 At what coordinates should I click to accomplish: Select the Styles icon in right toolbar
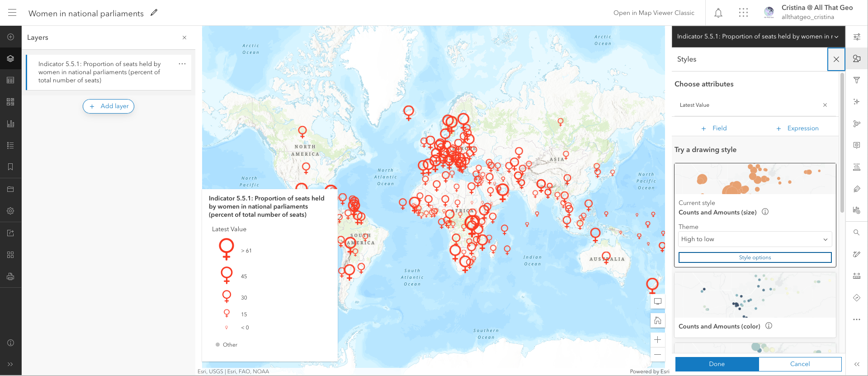[x=857, y=59]
